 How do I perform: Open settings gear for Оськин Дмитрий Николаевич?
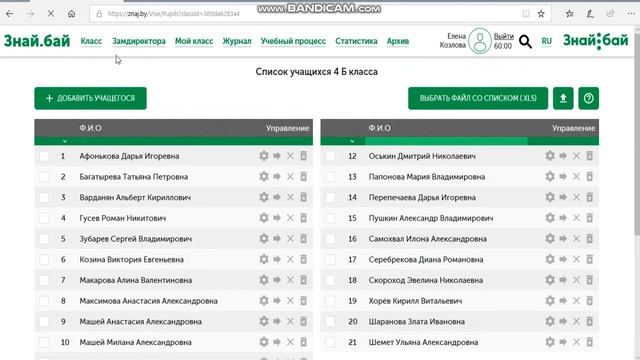tap(550, 156)
